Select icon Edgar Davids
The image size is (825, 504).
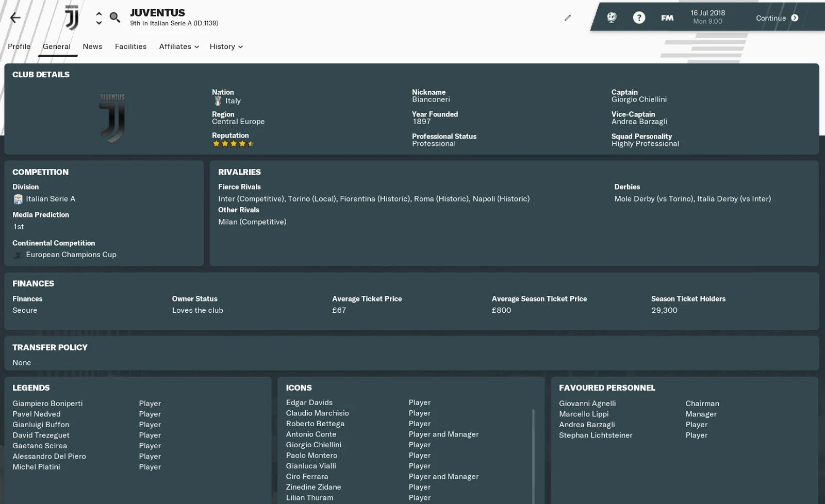pyautogui.click(x=309, y=402)
